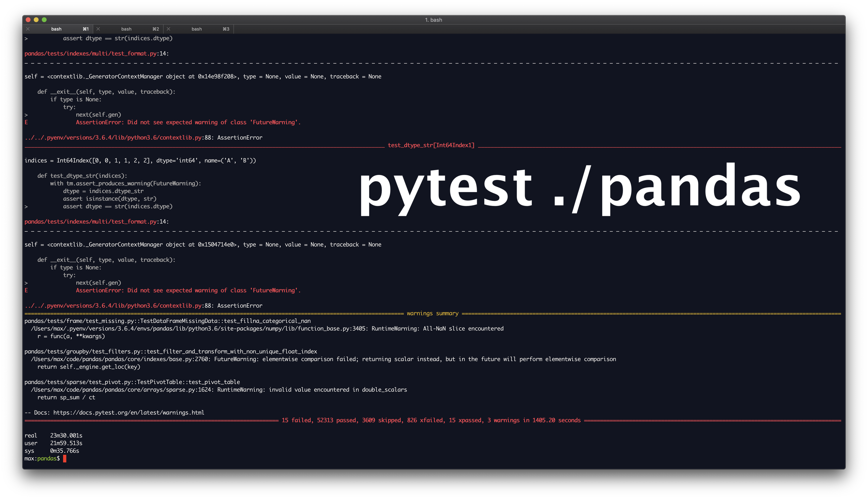Click the 'warnings summary' header text

click(x=432, y=314)
